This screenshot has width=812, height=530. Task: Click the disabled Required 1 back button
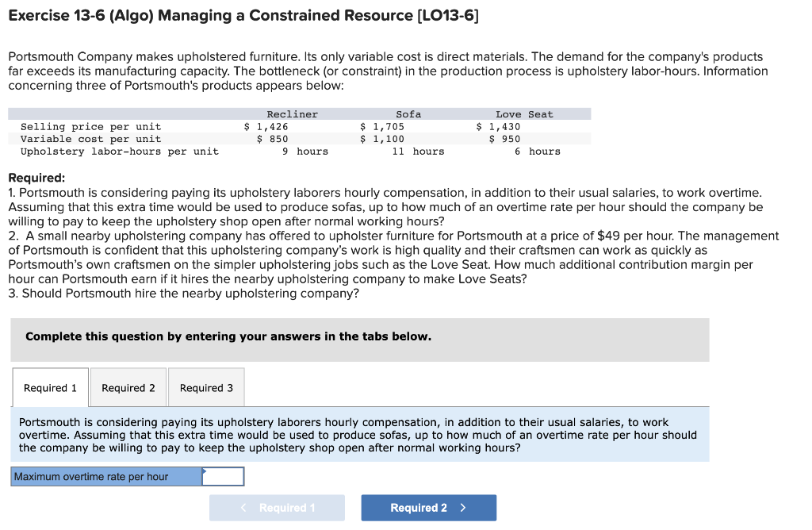[277, 507]
